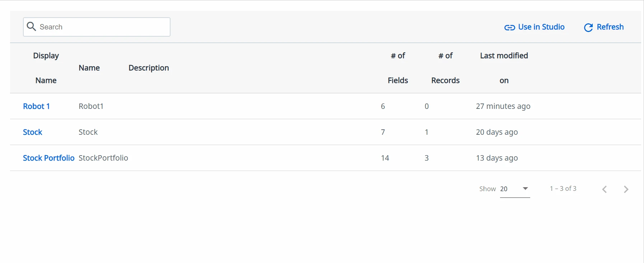
Task: Click the magnifying glass search icon
Action: [x=31, y=26]
